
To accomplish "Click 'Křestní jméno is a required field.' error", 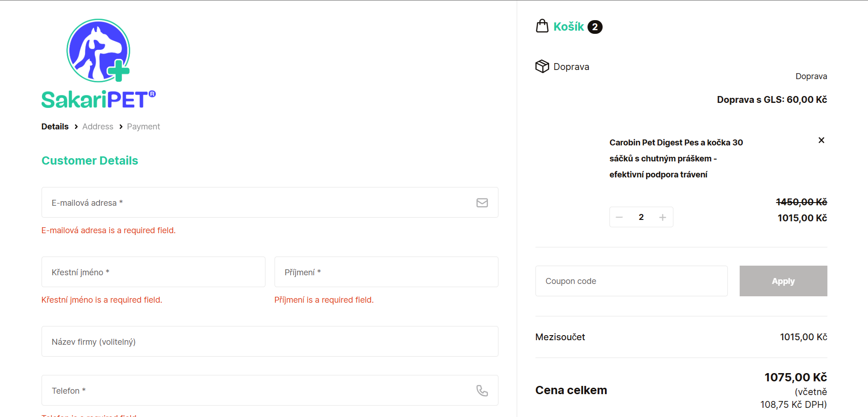I will point(102,300).
